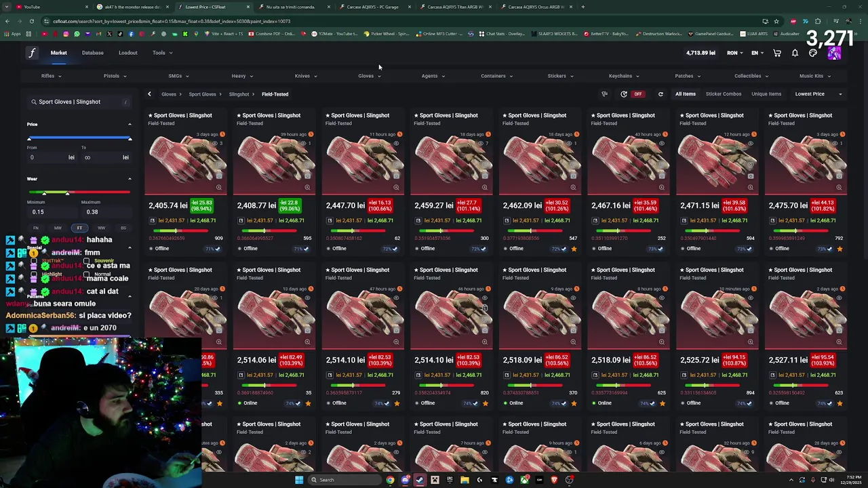Click the Wear range slider track
The height and width of the screenshot is (488, 868).
(x=79, y=194)
